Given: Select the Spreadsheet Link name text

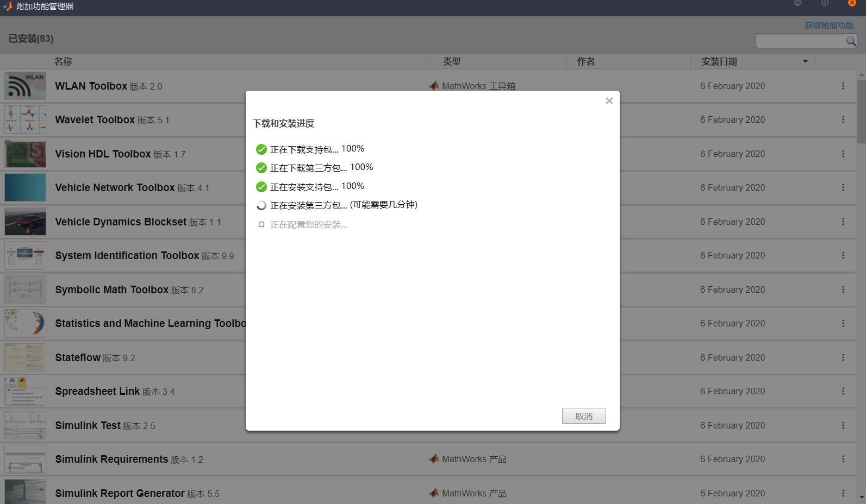Looking at the screenshot, I should point(98,391).
